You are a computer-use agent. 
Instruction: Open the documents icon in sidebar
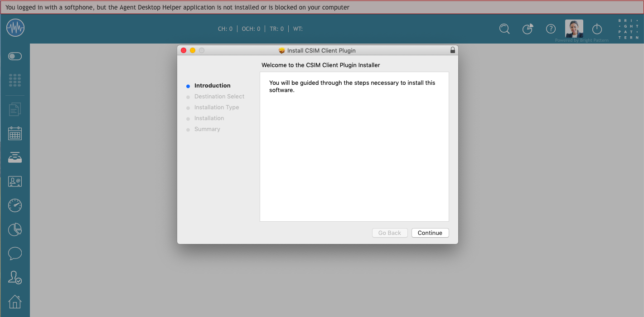pyautogui.click(x=15, y=109)
